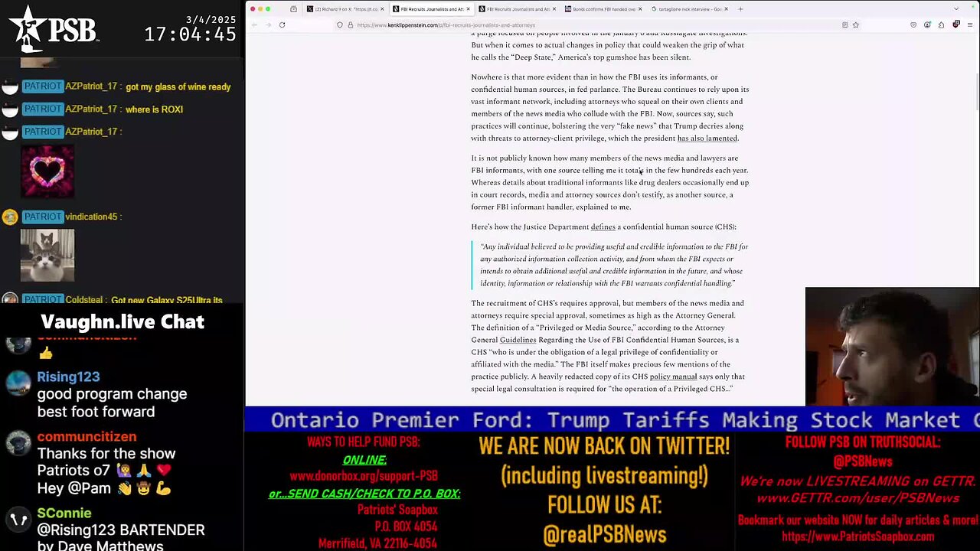
Task: Click the cat image from vindication45
Action: 47,255
